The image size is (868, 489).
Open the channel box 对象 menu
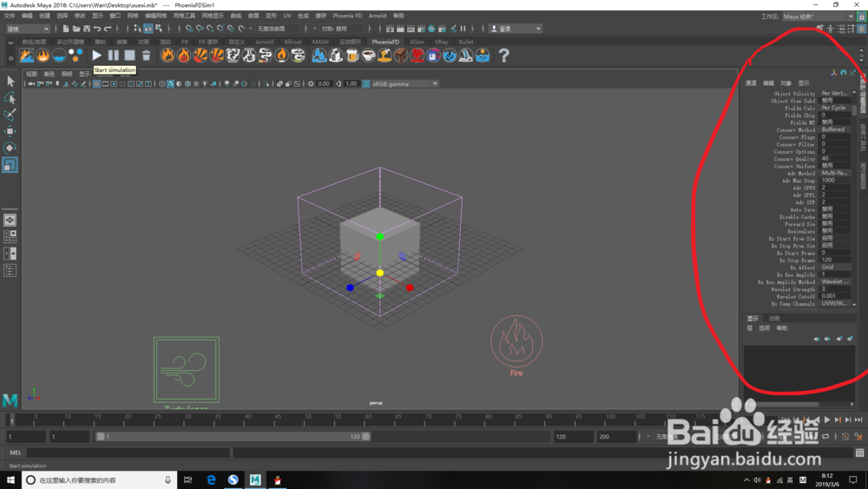(786, 83)
